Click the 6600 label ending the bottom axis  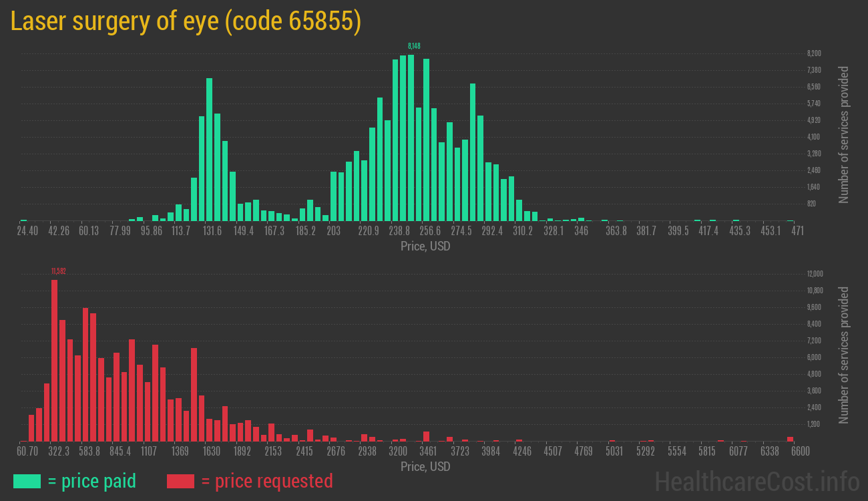click(x=791, y=452)
